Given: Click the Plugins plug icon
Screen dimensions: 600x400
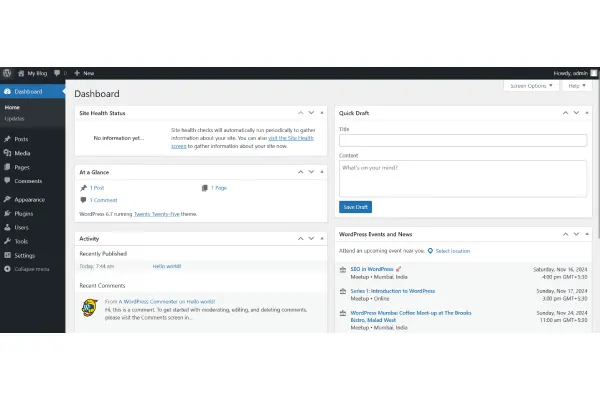Looking at the screenshot, I should (8, 213).
